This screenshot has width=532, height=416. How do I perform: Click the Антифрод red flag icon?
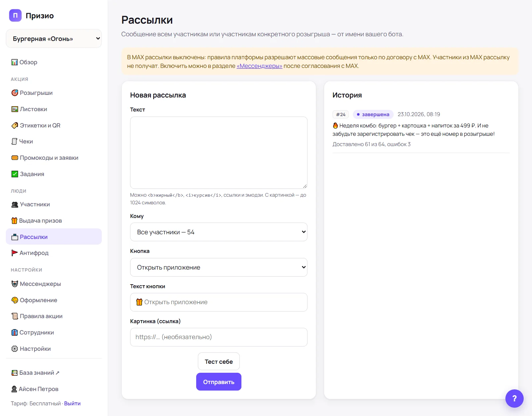pyautogui.click(x=15, y=253)
